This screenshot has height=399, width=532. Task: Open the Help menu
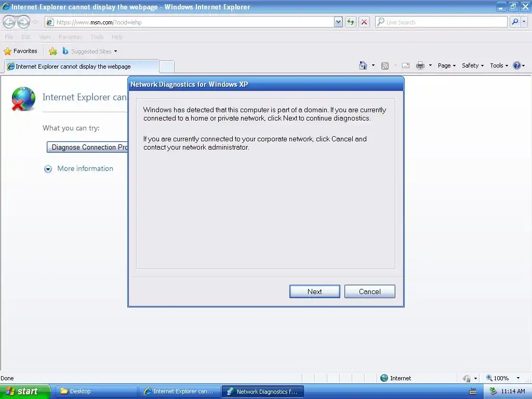[x=117, y=37]
